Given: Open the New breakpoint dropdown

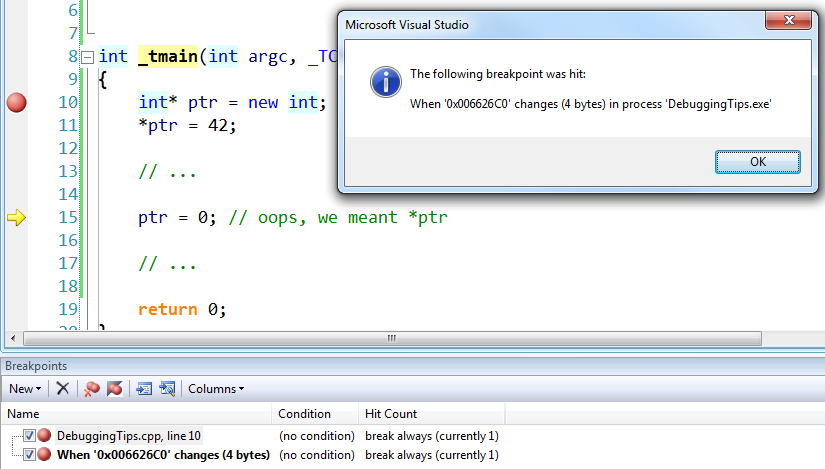Looking at the screenshot, I should pos(25,388).
